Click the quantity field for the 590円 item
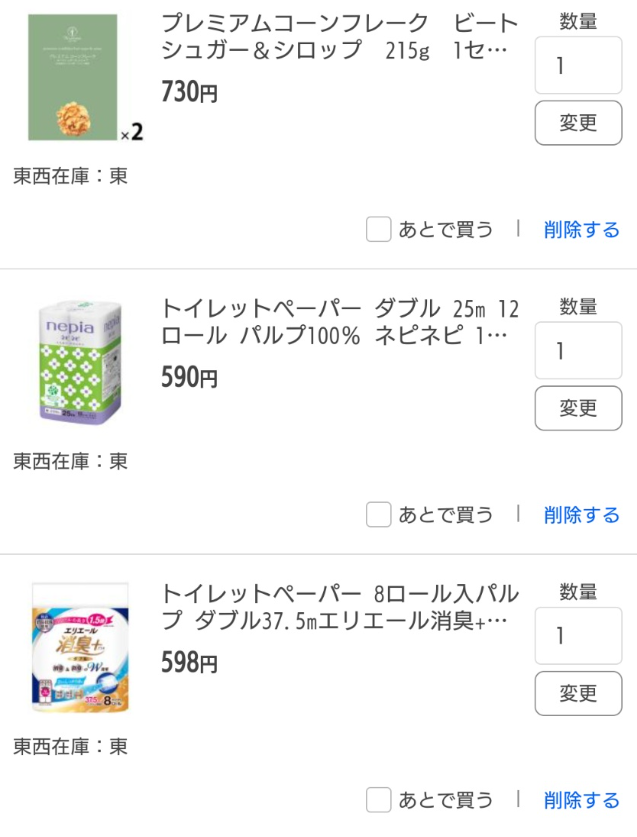Screen dimensions: 637x837 (578, 350)
